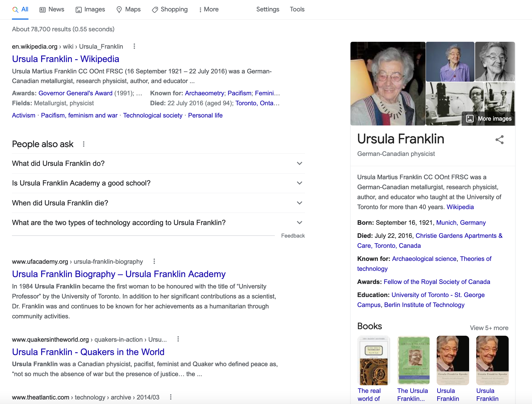This screenshot has height=404, width=532.
Task: Open the Technological society sitelink
Action: click(153, 116)
